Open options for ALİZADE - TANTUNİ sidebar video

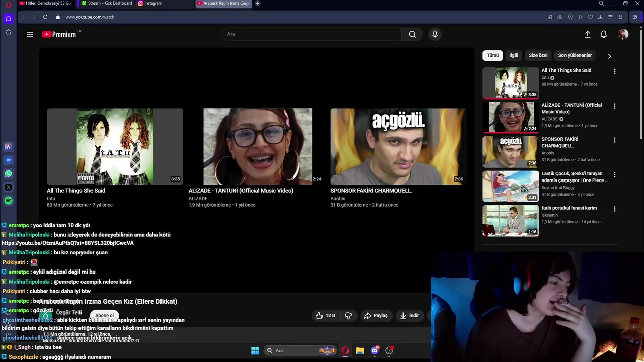pos(614,106)
